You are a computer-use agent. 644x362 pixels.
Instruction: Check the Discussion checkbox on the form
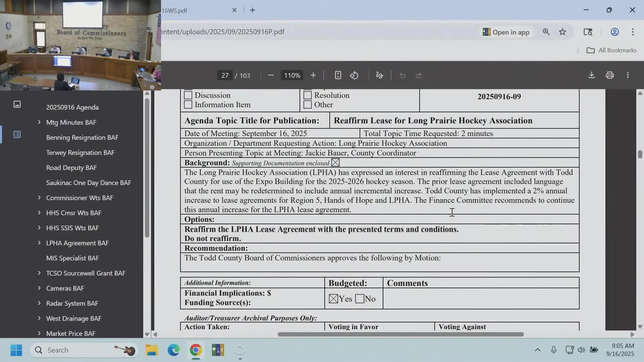pos(188,95)
